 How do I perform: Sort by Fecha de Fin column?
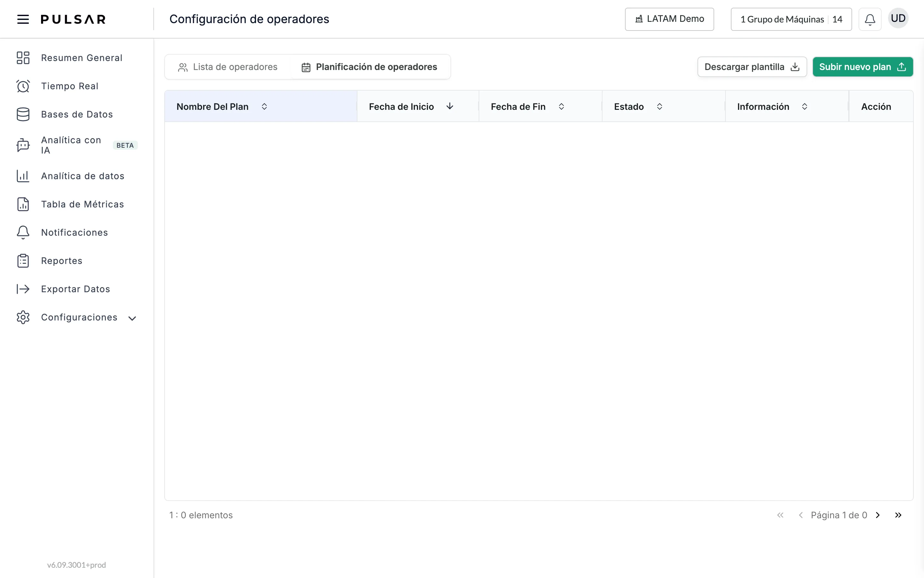pyautogui.click(x=561, y=107)
